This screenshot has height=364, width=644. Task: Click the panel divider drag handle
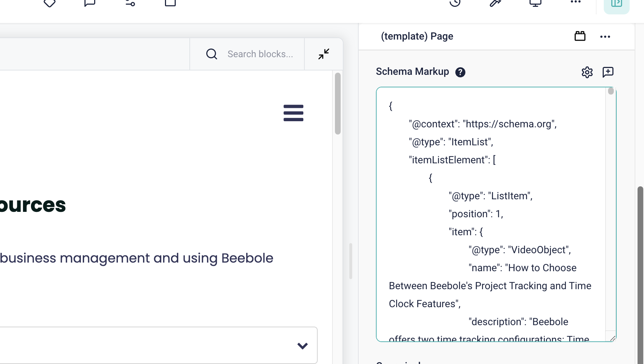pyautogui.click(x=350, y=261)
